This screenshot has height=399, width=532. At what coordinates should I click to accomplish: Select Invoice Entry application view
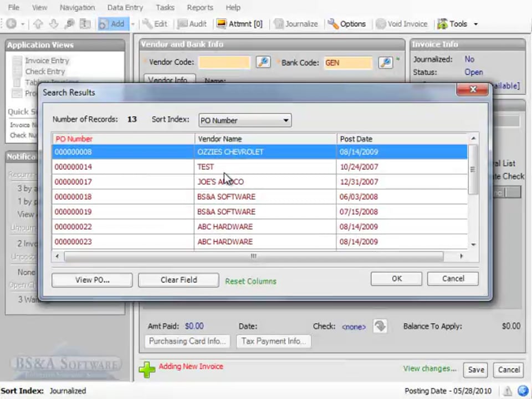[47, 60]
